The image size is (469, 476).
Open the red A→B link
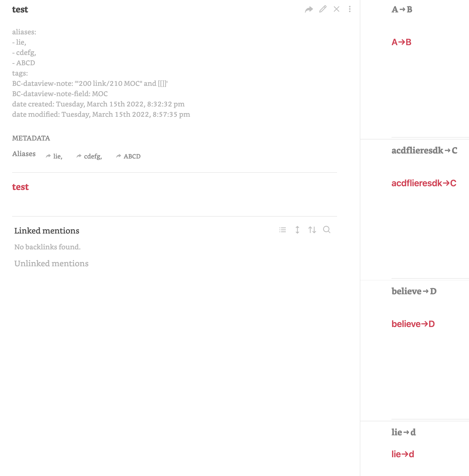coord(401,42)
